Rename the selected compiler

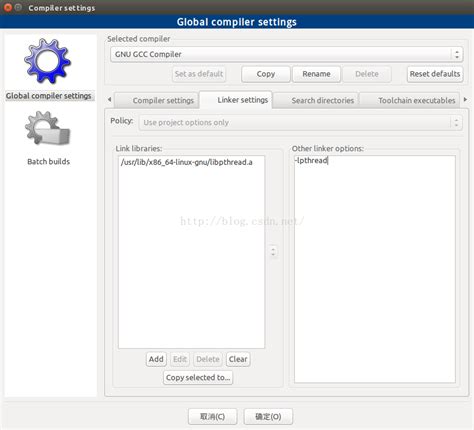pyautogui.click(x=316, y=74)
